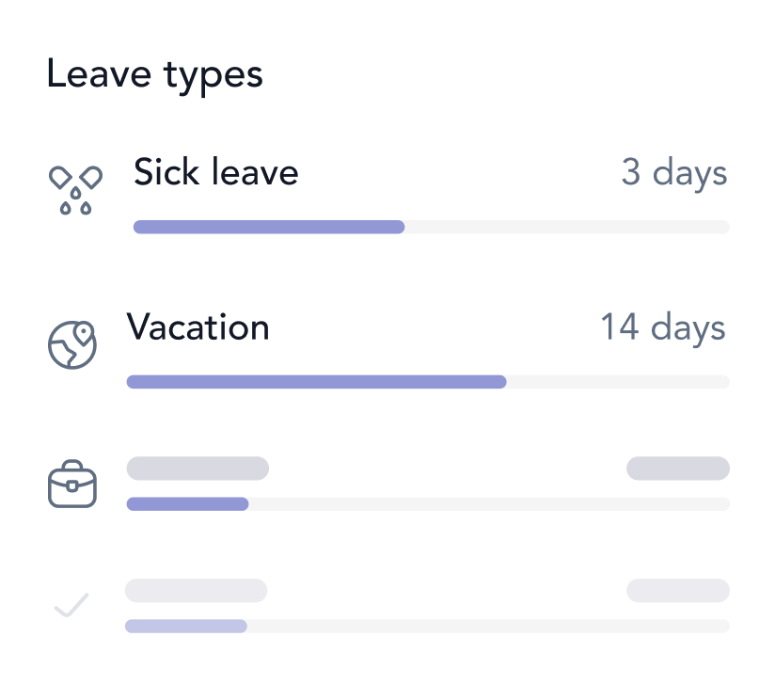Click placeholder days value in briefcase row
The image size is (775, 700).
678,469
